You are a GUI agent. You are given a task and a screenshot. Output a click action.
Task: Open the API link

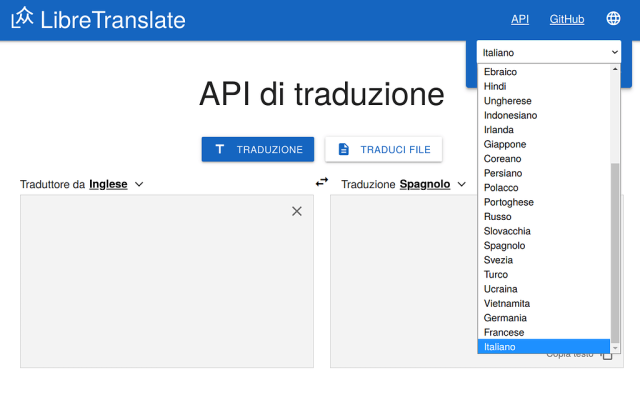click(520, 19)
